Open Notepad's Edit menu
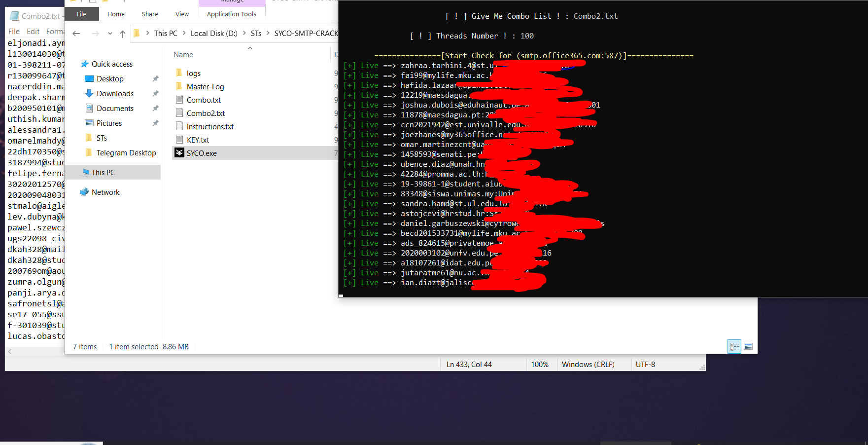The width and height of the screenshot is (868, 445). tap(33, 32)
